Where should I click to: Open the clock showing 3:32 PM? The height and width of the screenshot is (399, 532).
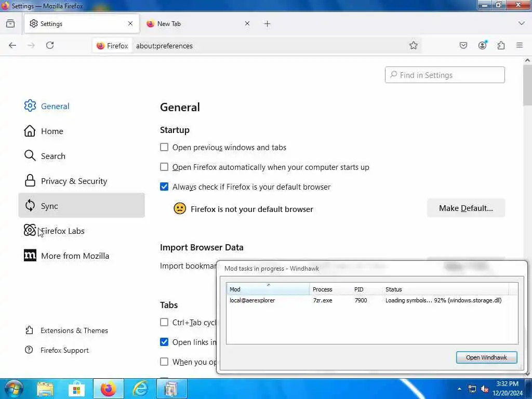tap(508, 389)
